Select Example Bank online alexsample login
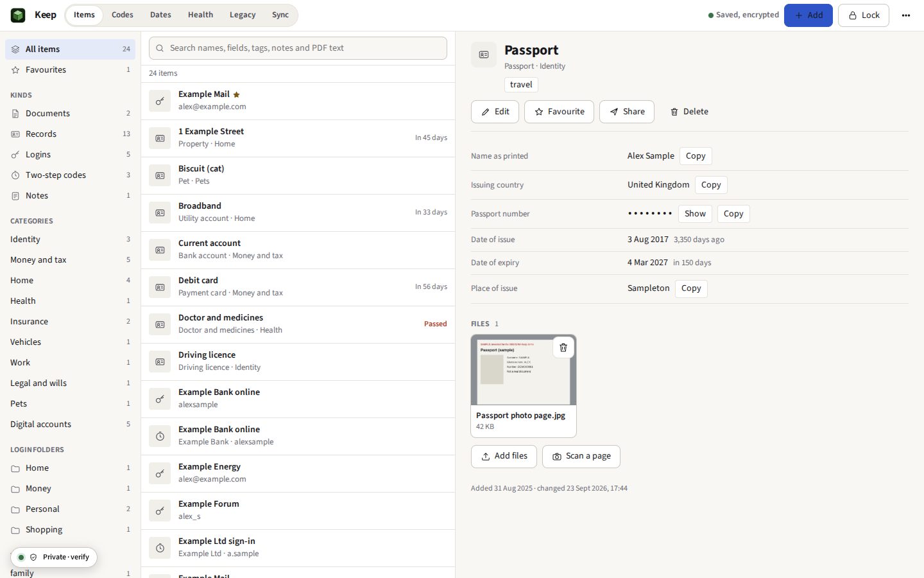 pyautogui.click(x=298, y=399)
